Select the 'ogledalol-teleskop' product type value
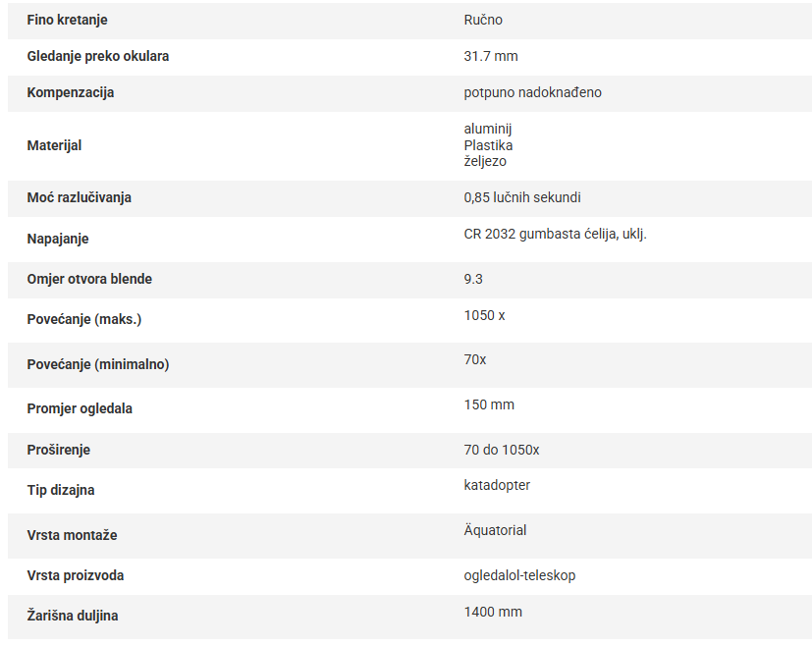This screenshot has width=812, height=646. coord(519,575)
